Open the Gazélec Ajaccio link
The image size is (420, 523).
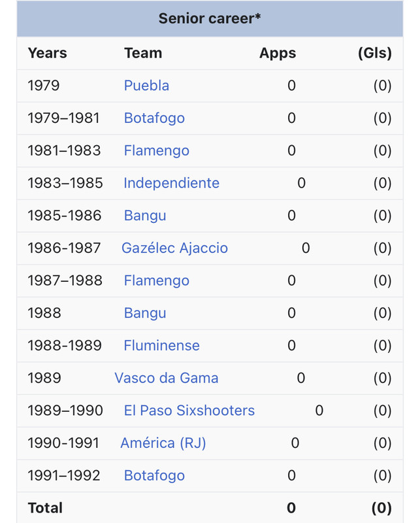(174, 248)
